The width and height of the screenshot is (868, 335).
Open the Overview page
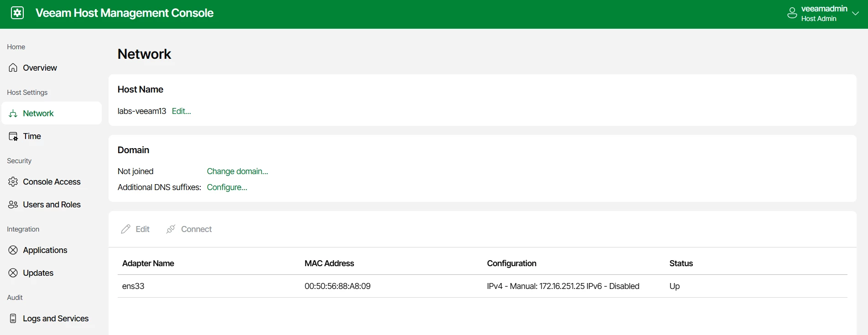(52, 67)
